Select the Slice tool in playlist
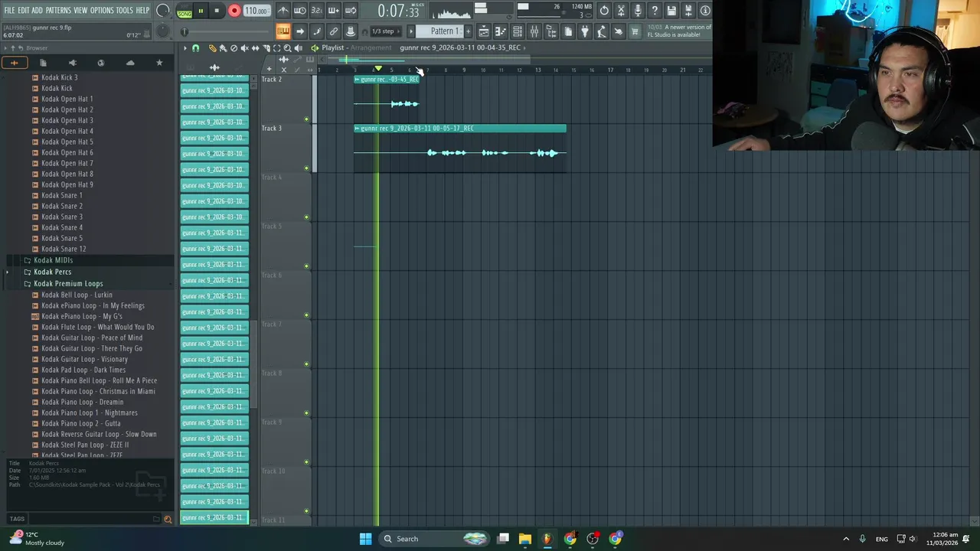The height and width of the screenshot is (551, 980). pos(266,47)
